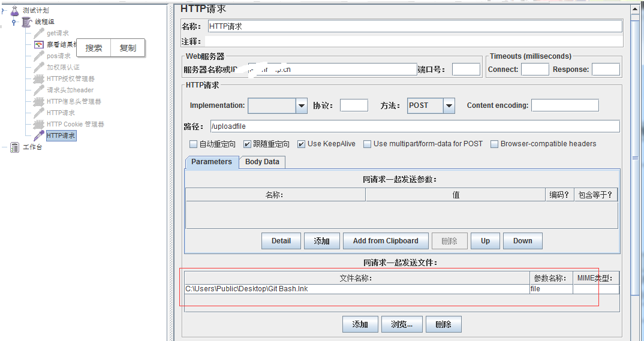Click 添加 below the file table
The width and height of the screenshot is (644, 341).
click(360, 324)
